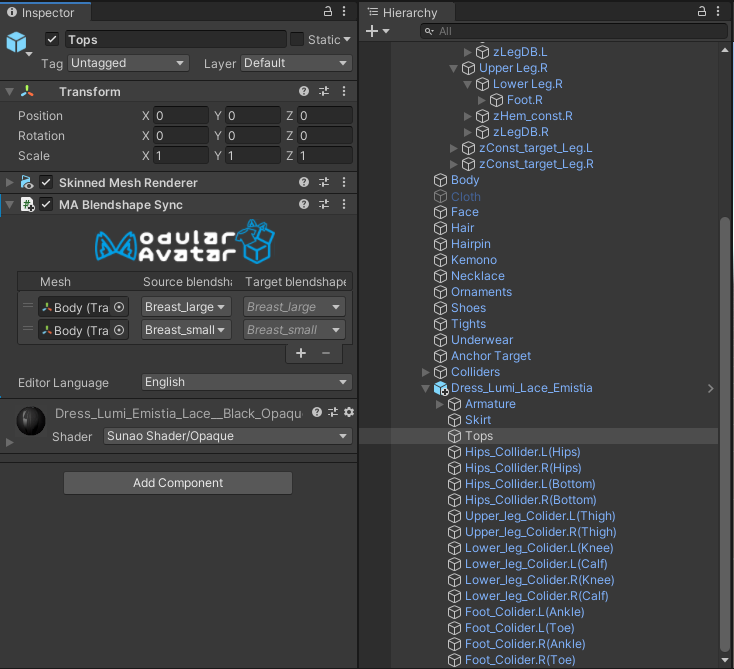Click the GameObject cube icon picker
The image size is (734, 669).
click(x=17, y=42)
